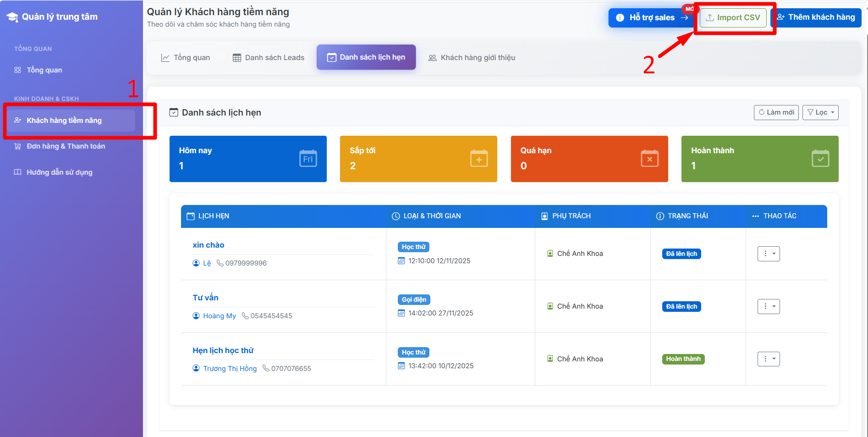This screenshot has width=868, height=437.
Task: Click the calendar-plus icon on Sắp tới card
Action: [479, 159]
